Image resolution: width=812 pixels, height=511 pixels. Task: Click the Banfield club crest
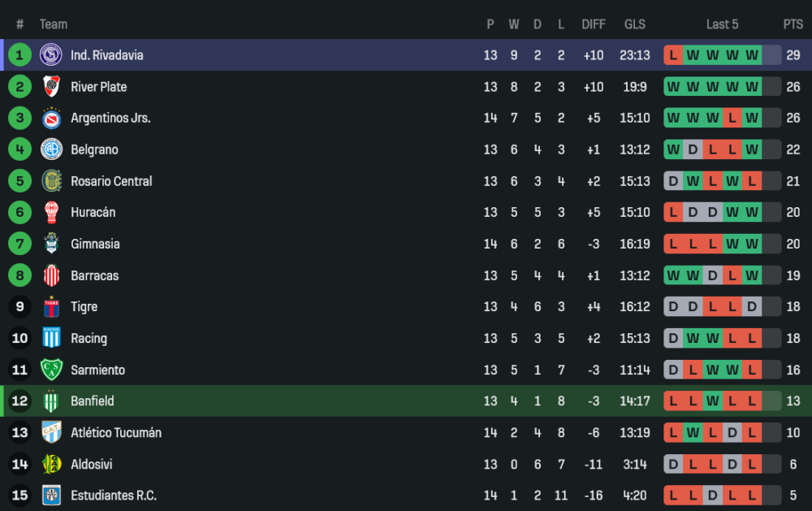(x=51, y=401)
